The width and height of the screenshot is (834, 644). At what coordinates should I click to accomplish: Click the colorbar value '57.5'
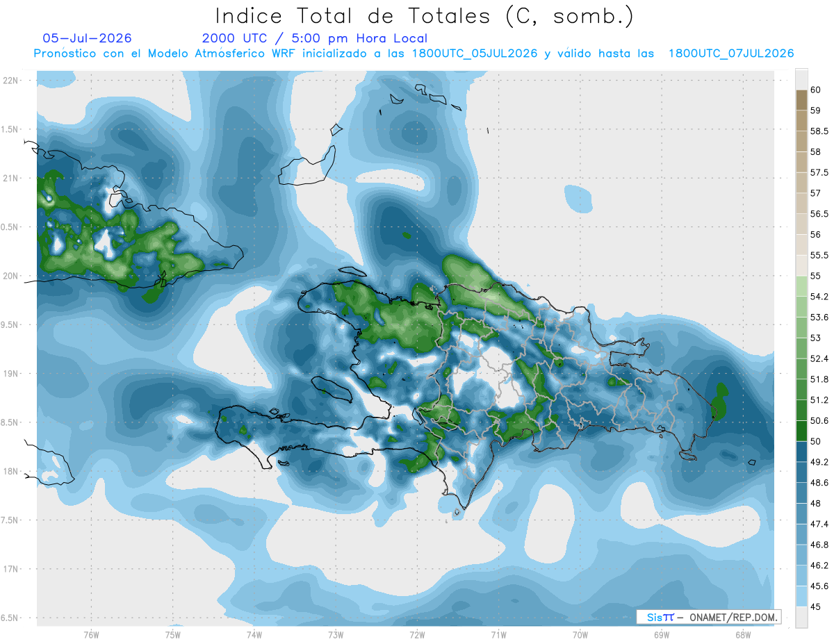tap(819, 172)
